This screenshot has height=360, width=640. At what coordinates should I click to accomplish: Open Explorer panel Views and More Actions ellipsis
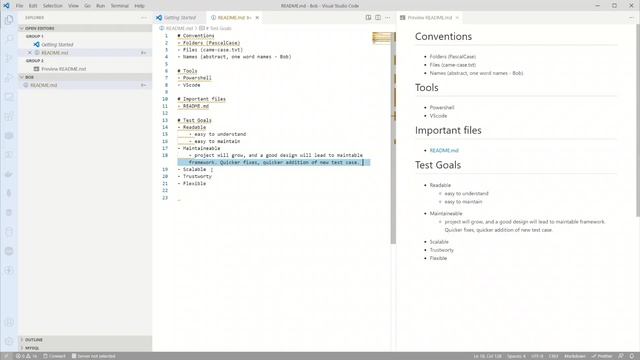[x=144, y=18]
